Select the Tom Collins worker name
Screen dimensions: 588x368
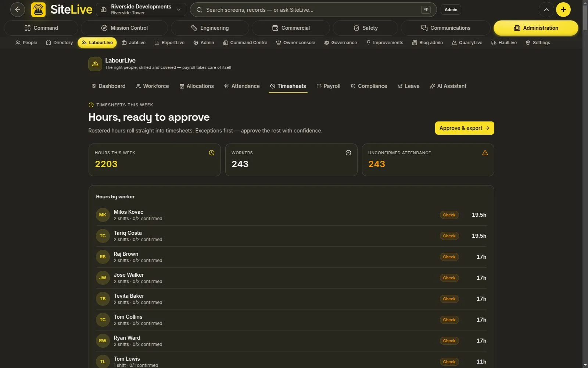[128, 317]
